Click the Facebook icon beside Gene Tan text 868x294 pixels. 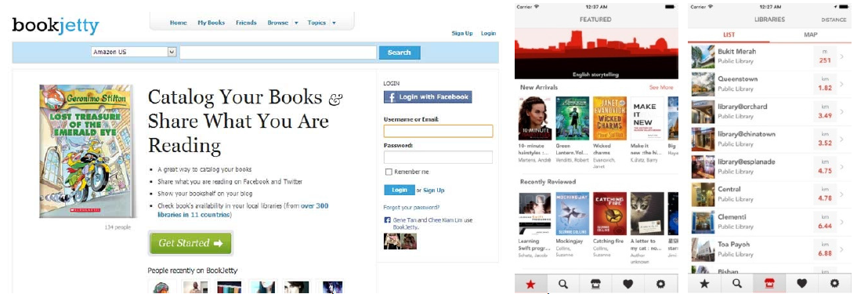point(387,220)
